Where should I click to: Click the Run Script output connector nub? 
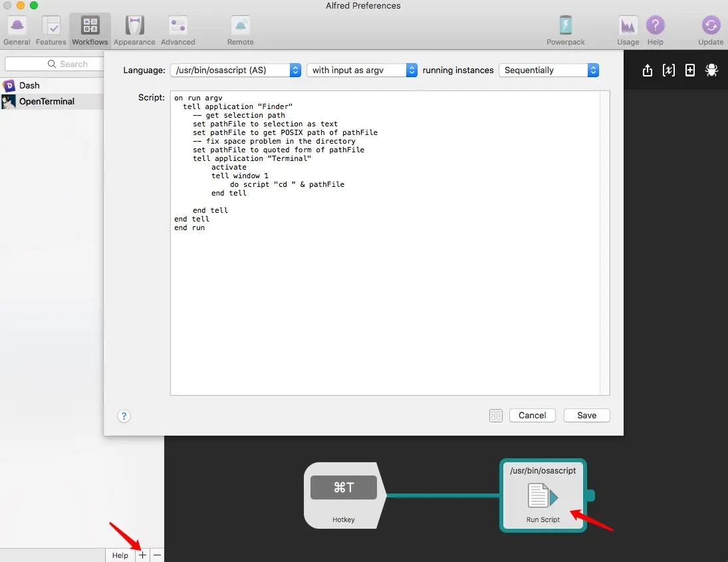click(x=590, y=495)
